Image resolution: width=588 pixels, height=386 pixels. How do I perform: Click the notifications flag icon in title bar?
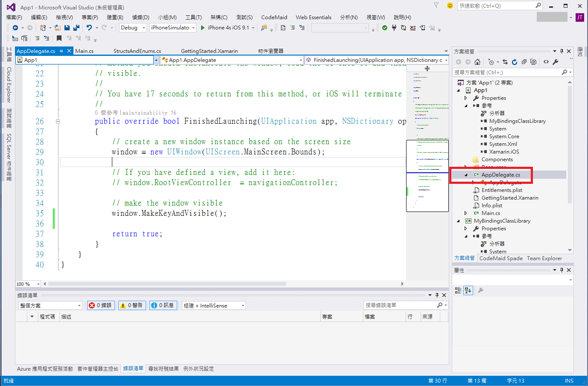click(436, 6)
